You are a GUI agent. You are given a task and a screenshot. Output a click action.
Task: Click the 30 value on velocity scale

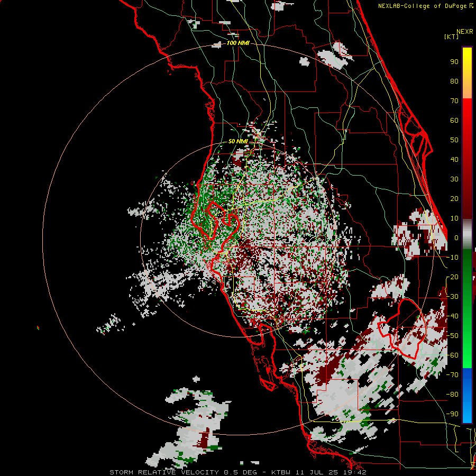click(x=454, y=179)
